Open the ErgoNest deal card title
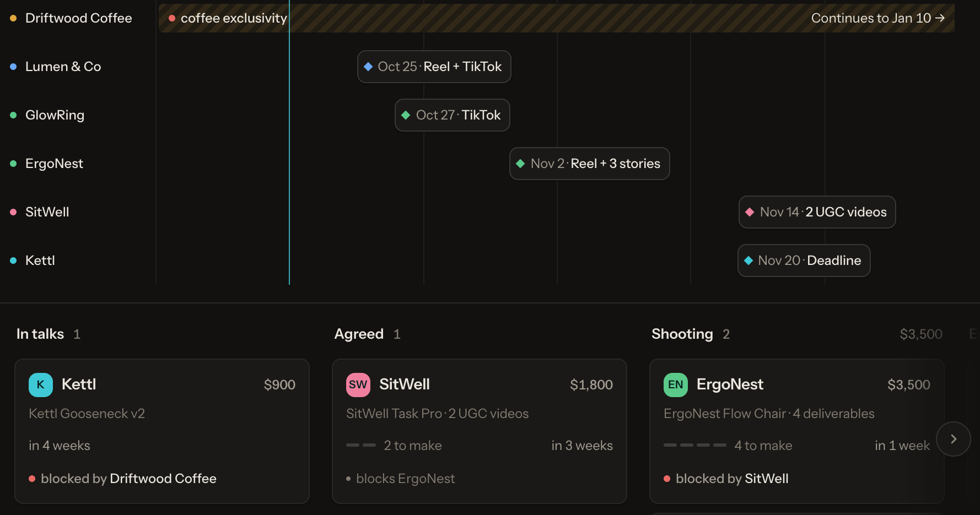This screenshot has height=515, width=980. (x=730, y=384)
